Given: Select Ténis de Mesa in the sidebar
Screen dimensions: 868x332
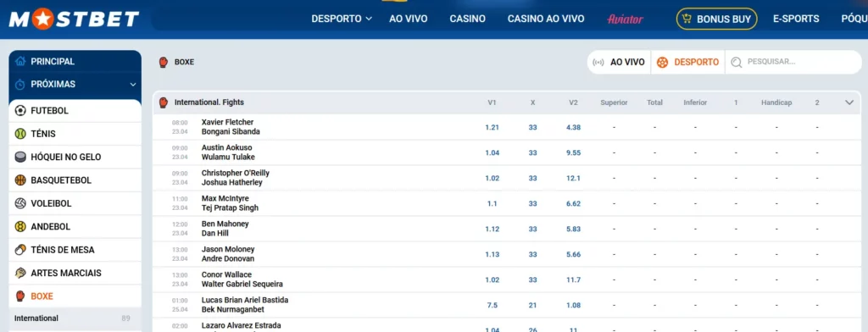Looking at the screenshot, I should tap(75, 250).
